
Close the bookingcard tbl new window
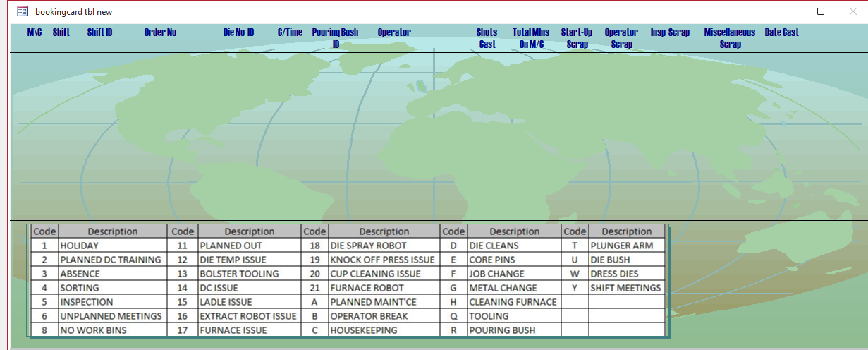(852, 11)
